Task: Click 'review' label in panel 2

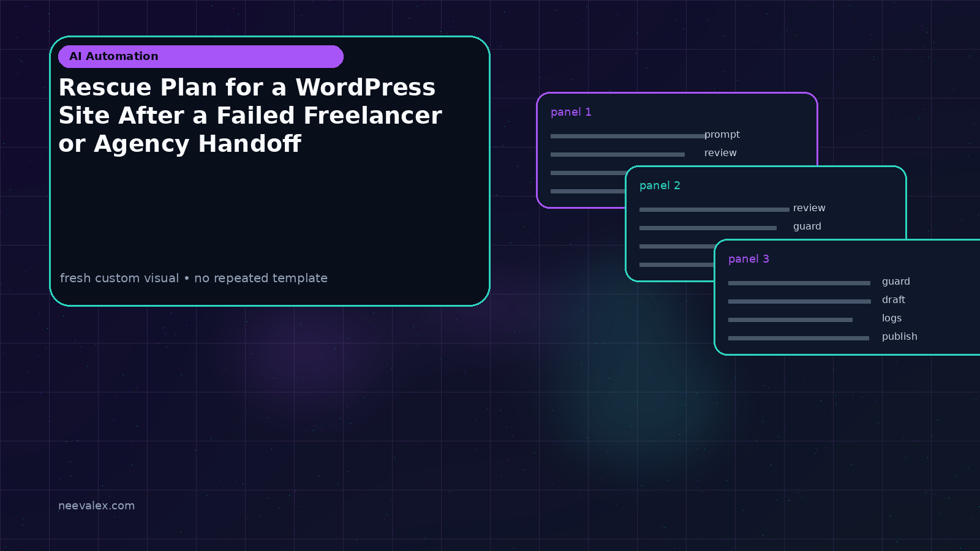Action: tap(809, 208)
